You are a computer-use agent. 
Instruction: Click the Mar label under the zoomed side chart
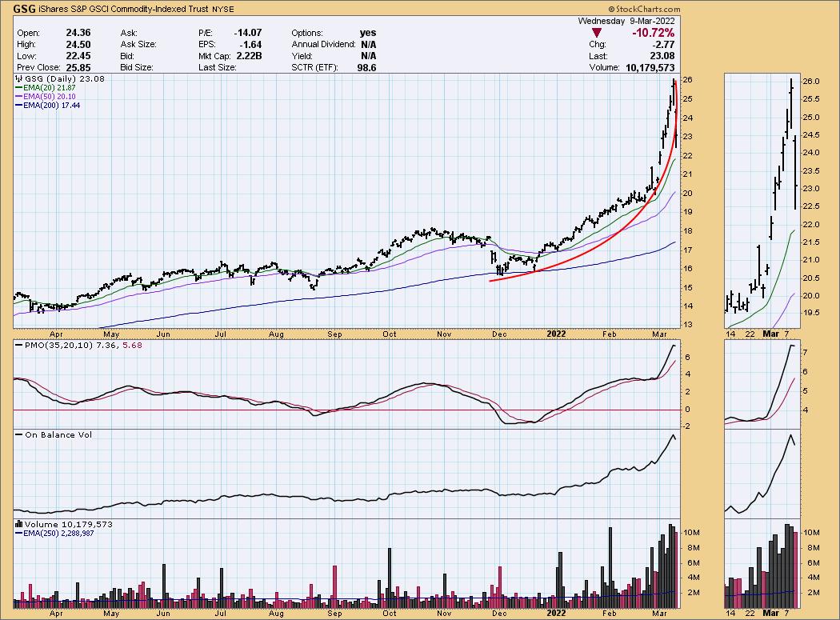(x=771, y=334)
